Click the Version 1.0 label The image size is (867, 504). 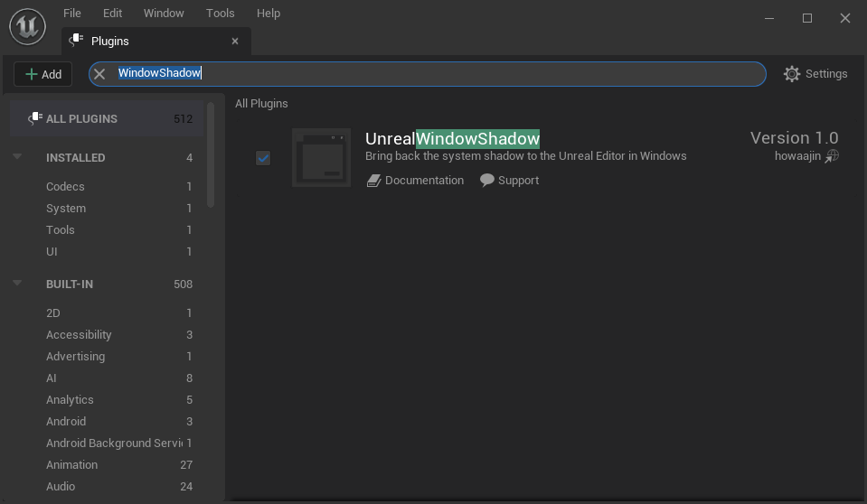pyautogui.click(x=794, y=137)
